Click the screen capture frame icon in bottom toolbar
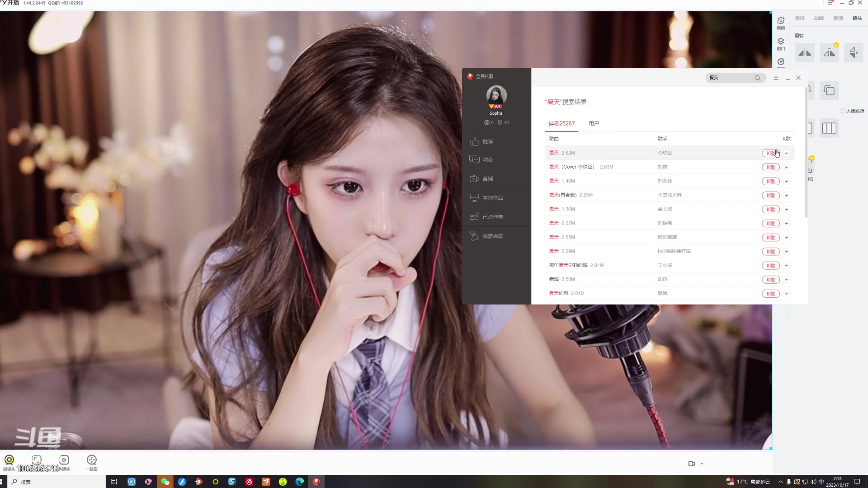The image size is (868, 488). click(37, 460)
